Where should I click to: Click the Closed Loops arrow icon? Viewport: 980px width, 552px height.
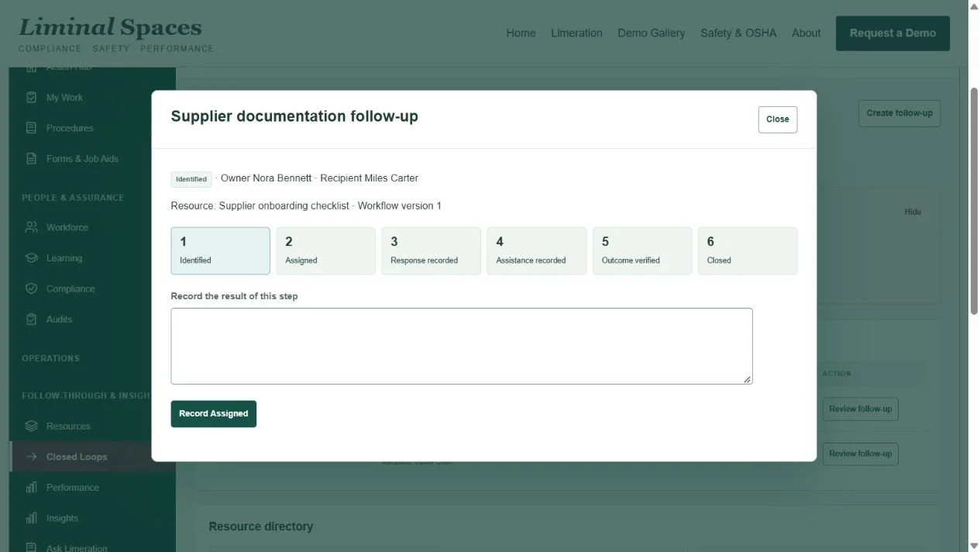(32, 457)
